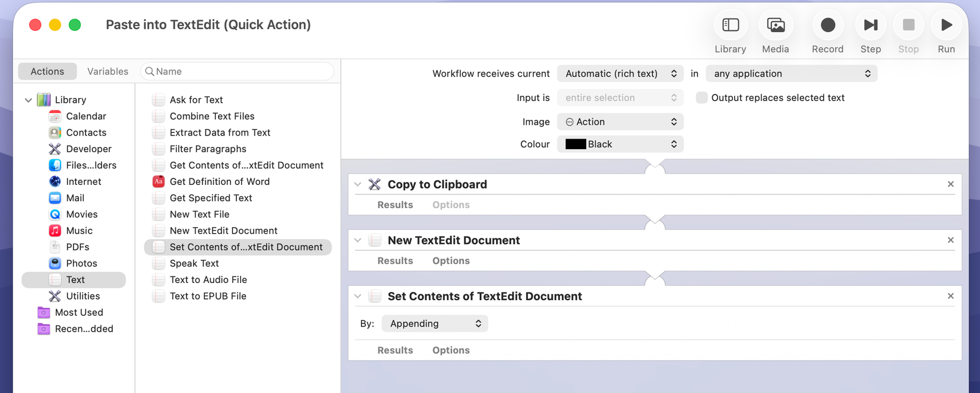Open the Internet category icon
Image resolution: width=980 pixels, height=393 pixels.
click(x=55, y=181)
